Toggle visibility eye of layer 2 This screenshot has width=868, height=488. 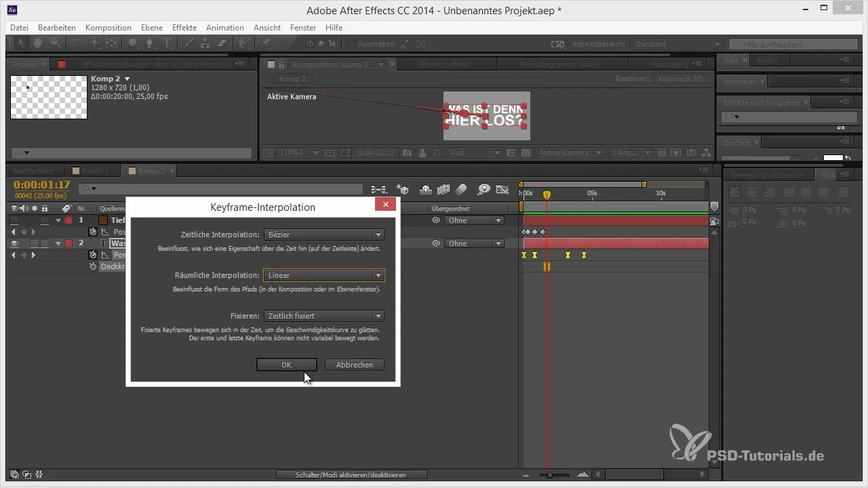pos(14,243)
